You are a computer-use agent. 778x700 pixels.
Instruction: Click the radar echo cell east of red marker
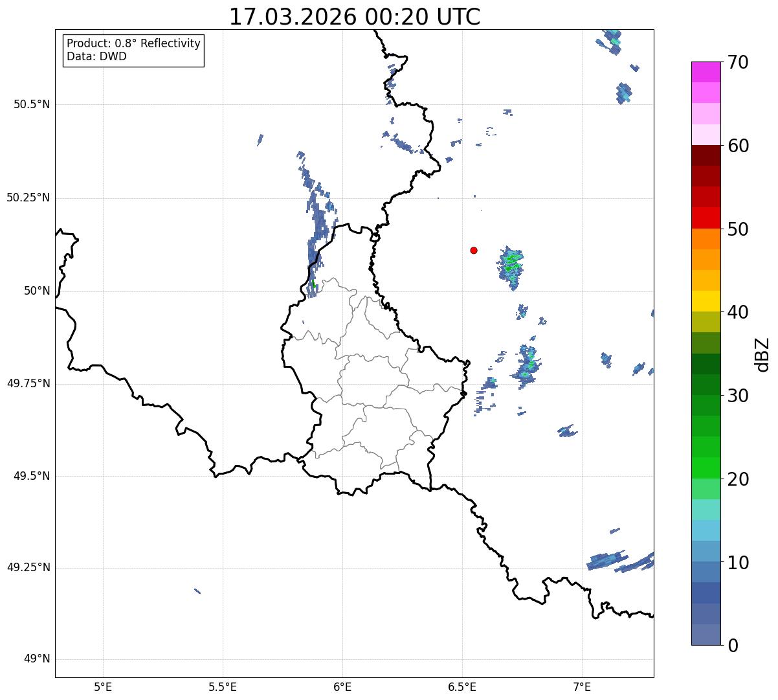[x=511, y=267]
